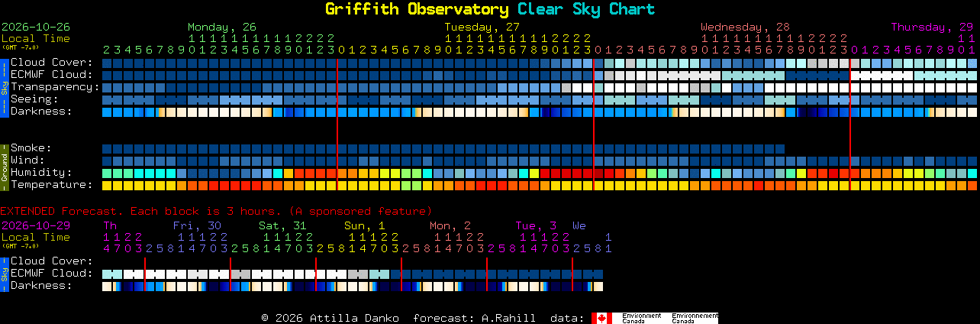Click the red EXTENDED Forecast heading

pyautogui.click(x=216, y=211)
